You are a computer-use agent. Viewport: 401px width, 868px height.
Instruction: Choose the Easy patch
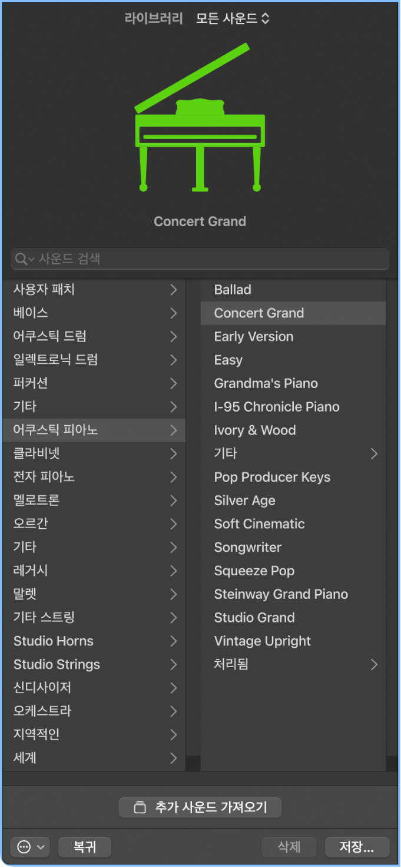(293, 360)
